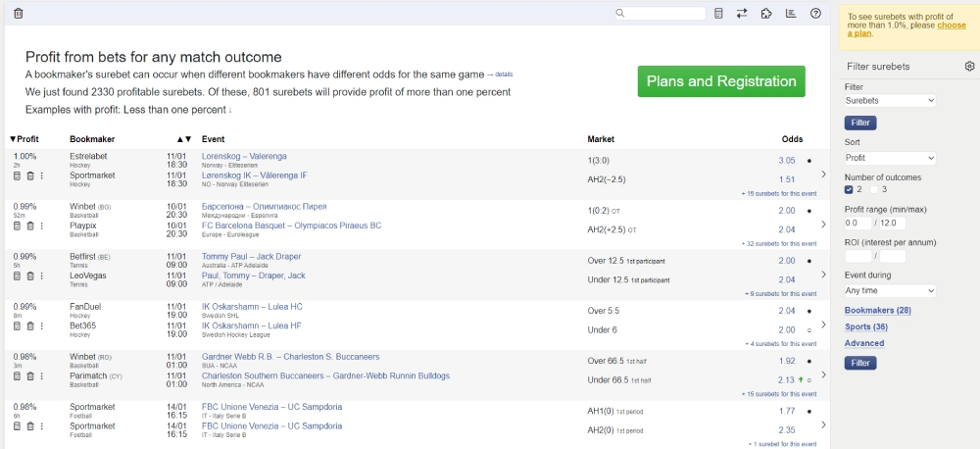This screenshot has height=449, width=980.
Task: Click the Plans and Registration button
Action: coord(721,81)
